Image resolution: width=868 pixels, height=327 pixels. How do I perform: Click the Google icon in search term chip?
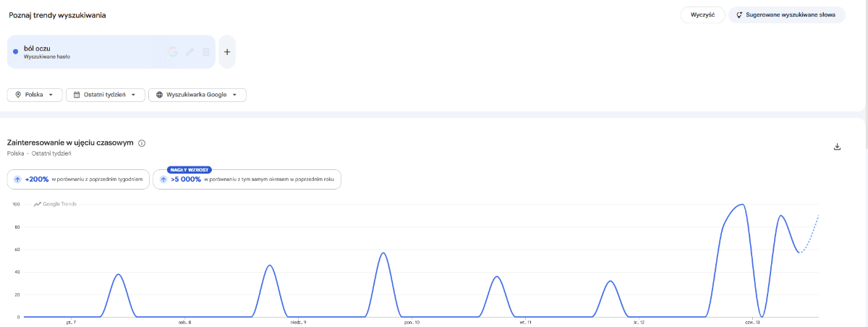point(173,52)
